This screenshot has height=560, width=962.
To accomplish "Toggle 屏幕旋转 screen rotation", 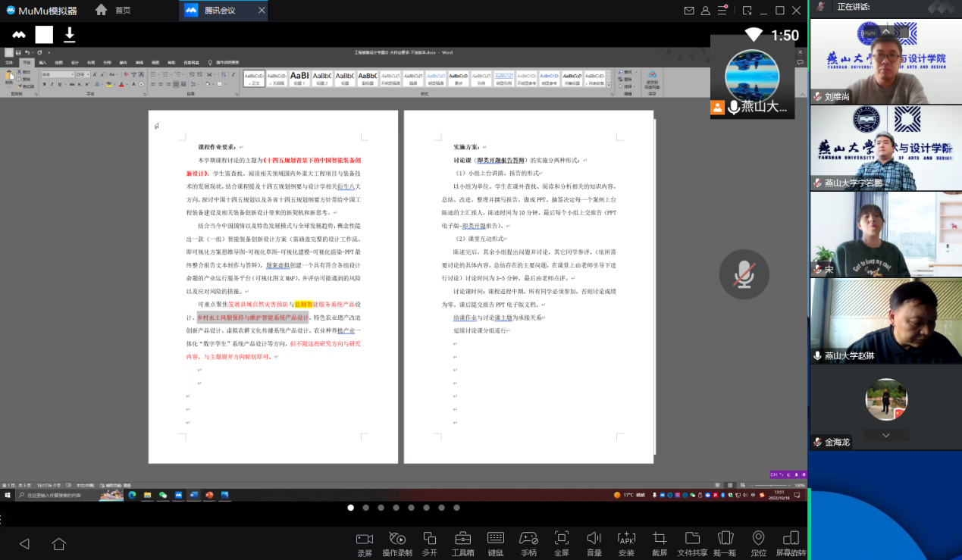I will 791,539.
